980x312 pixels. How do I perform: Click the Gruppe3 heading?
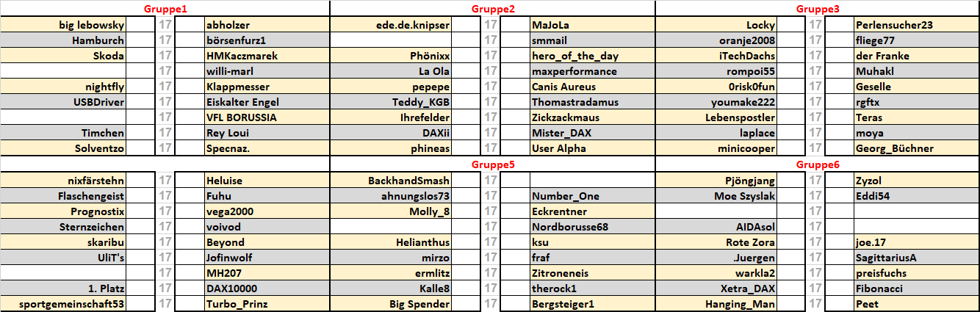coord(818,10)
